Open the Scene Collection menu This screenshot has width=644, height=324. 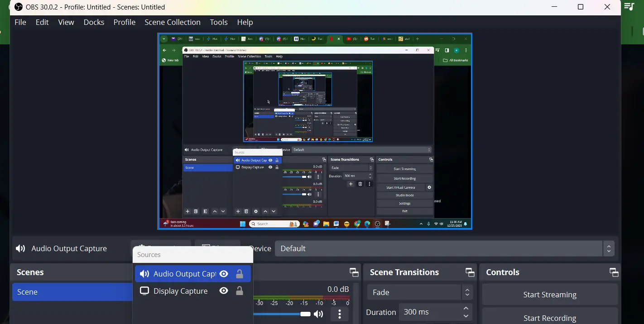click(172, 22)
